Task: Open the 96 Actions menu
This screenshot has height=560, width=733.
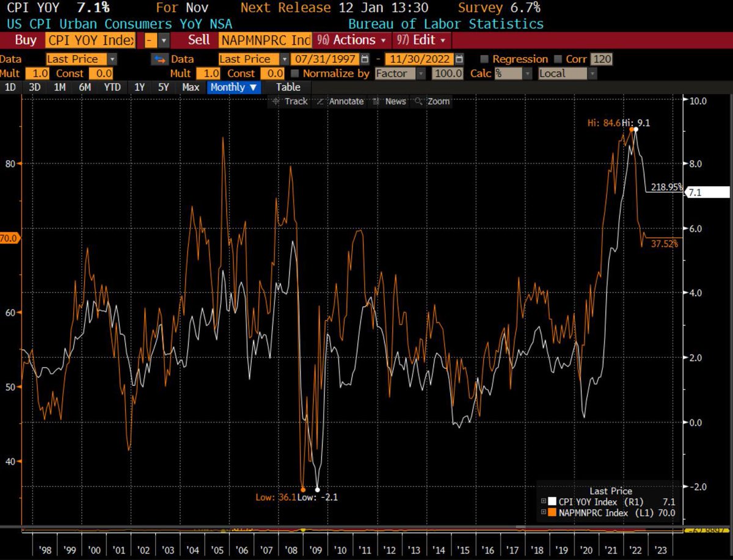Action: [x=351, y=40]
